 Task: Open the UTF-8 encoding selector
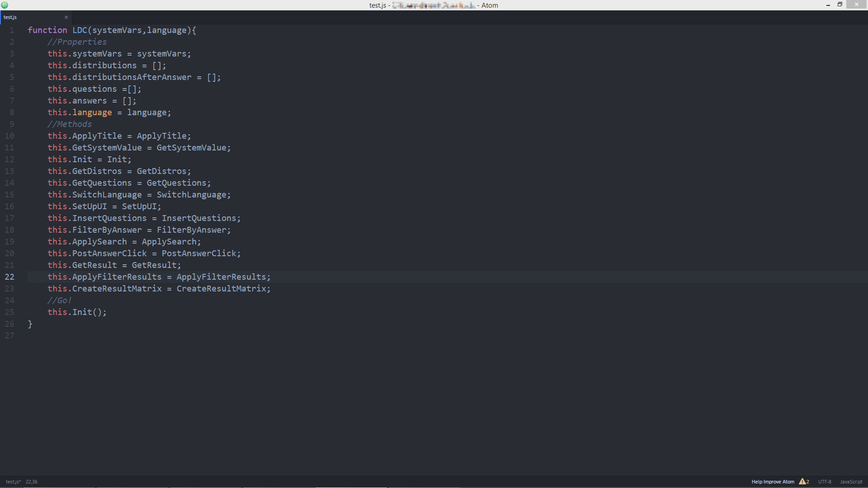coord(825,482)
